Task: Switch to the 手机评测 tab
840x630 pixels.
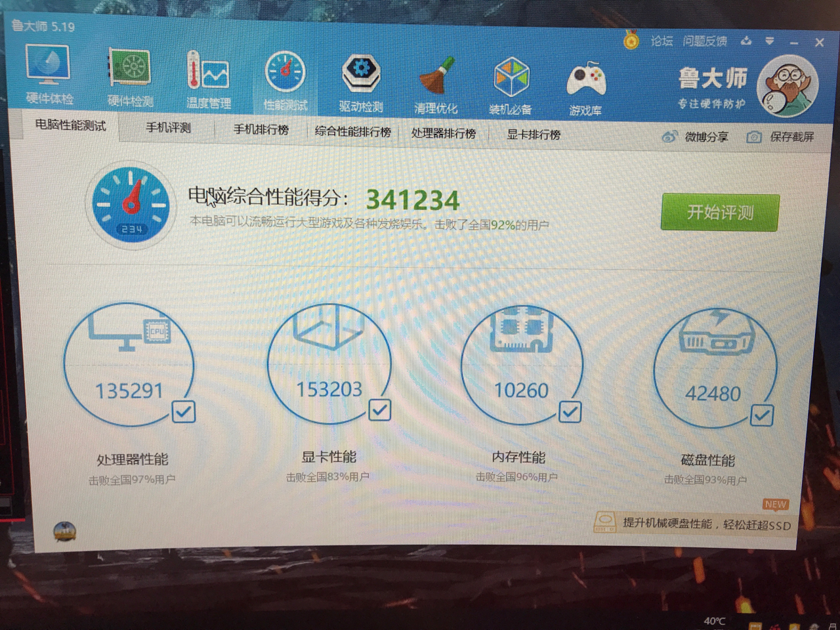Action: [x=168, y=128]
